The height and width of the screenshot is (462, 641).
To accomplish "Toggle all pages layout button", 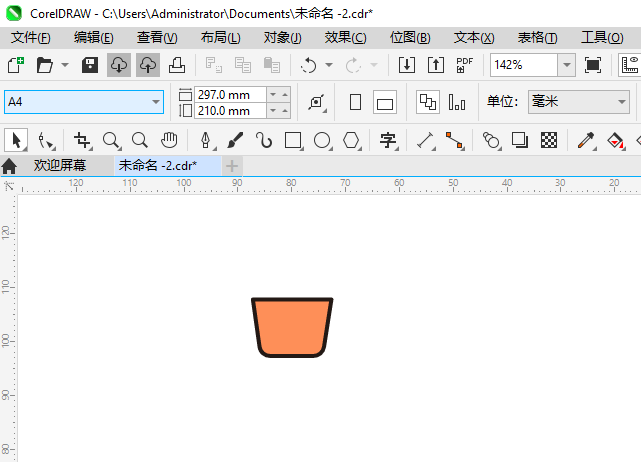I will 428,102.
